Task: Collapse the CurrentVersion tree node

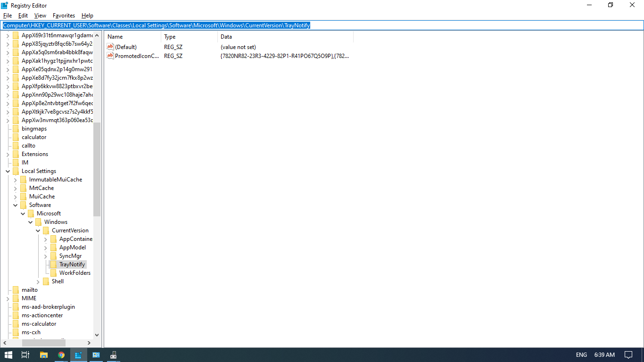Action: coord(38,230)
